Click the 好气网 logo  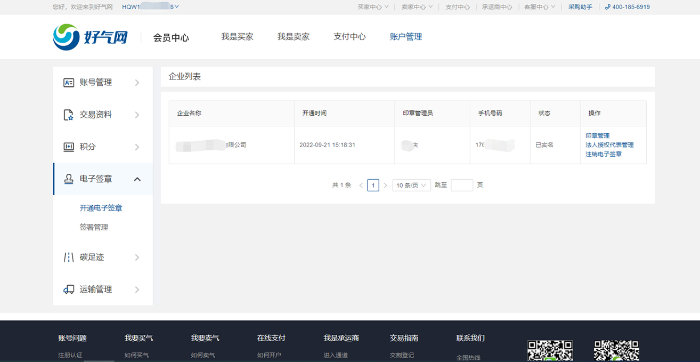[x=90, y=37]
